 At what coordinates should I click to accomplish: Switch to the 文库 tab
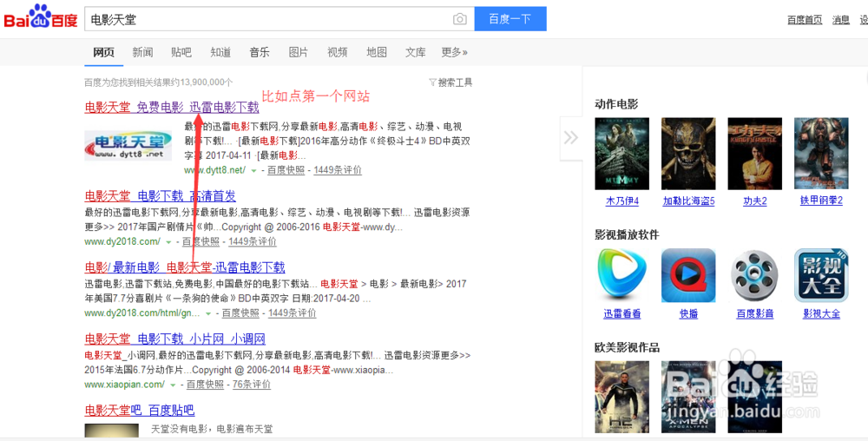415,53
